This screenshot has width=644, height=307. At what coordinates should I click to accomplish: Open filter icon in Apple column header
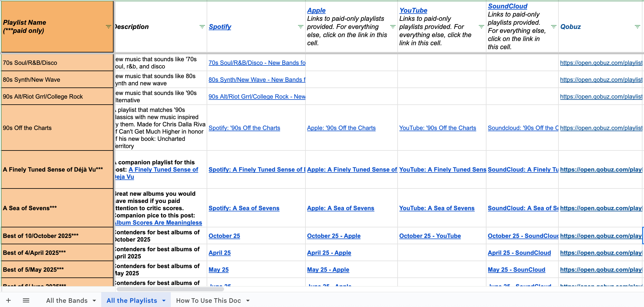coord(393,27)
